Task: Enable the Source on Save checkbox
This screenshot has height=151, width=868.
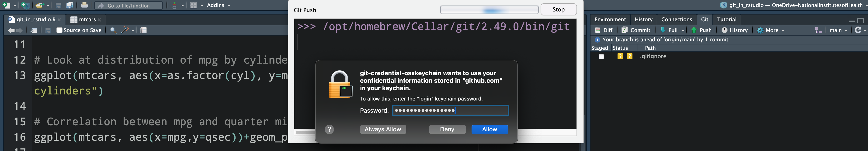Action: (x=60, y=30)
